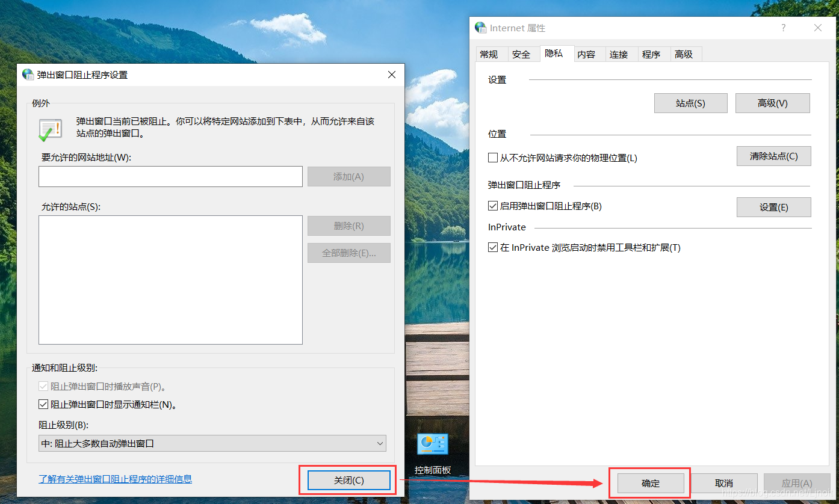Image resolution: width=839 pixels, height=504 pixels.
Task: Click 确定 in Internet 属性
Action: pyautogui.click(x=651, y=483)
